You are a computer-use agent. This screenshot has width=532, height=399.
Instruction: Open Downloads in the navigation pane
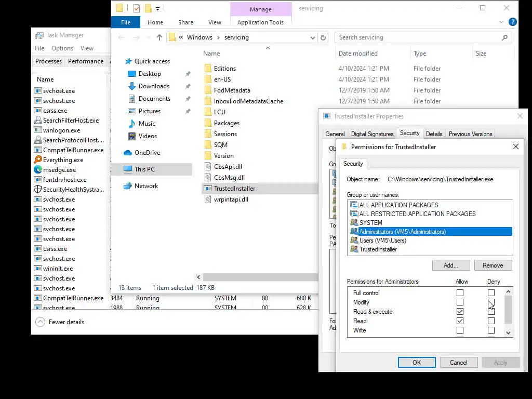[x=154, y=86]
